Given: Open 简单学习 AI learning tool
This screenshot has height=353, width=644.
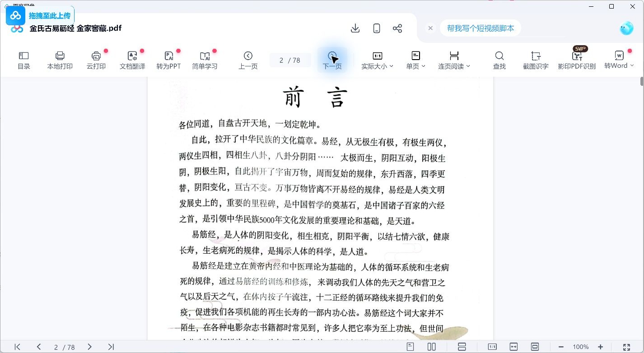Looking at the screenshot, I should 205,60.
